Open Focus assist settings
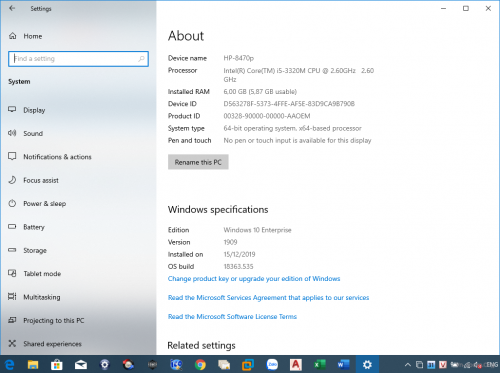The image size is (500, 373). 41,180
